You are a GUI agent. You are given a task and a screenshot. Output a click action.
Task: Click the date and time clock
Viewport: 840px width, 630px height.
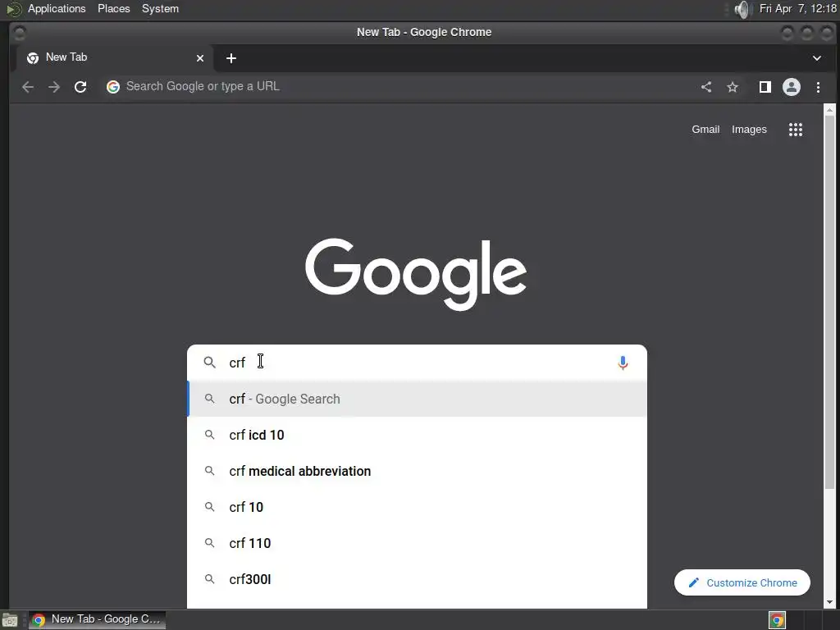pos(797,8)
